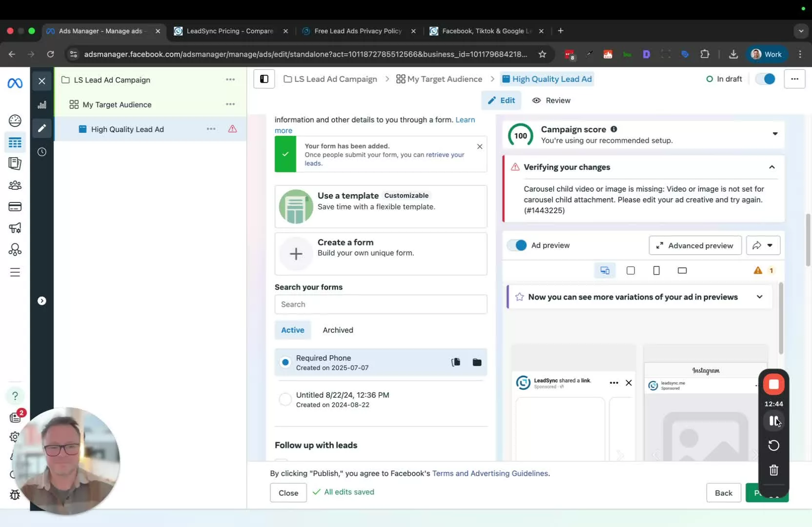Viewport: 812px width, 527px height.
Task: Collapse the Verifying your changes section
Action: click(771, 167)
